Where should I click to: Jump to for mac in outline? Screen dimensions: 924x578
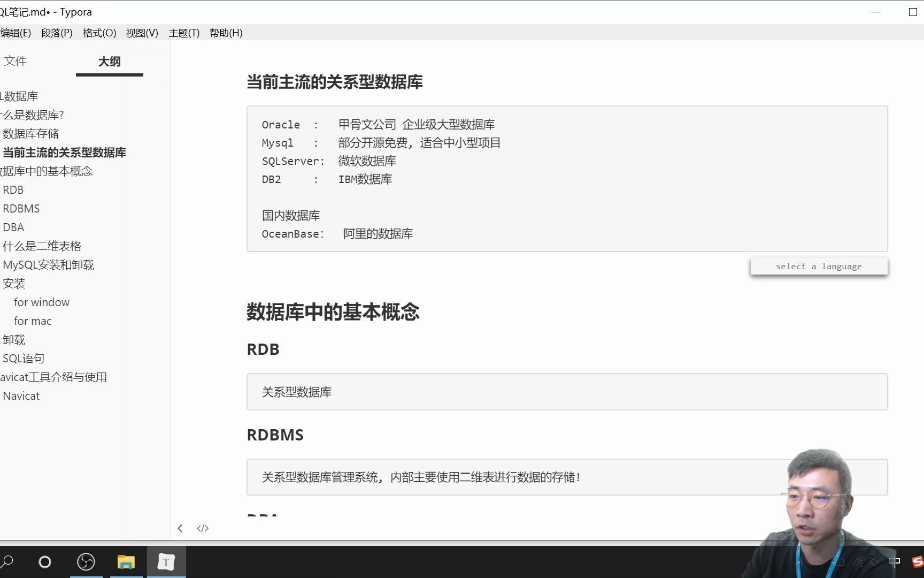tap(33, 321)
